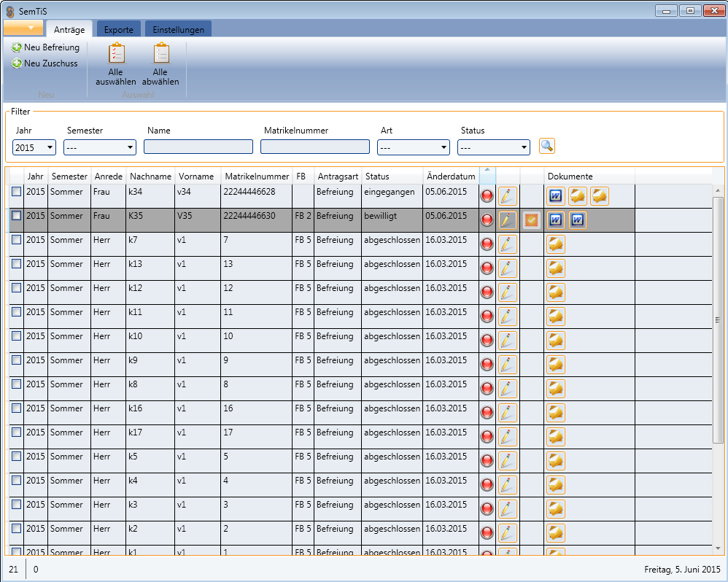Open envelope document for row k9
Viewport: 728px width, 582px height.
556,365
